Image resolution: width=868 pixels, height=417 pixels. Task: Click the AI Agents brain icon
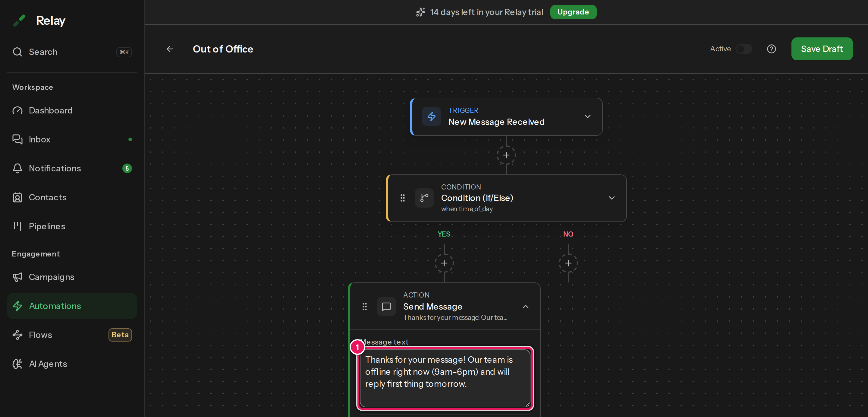(x=17, y=364)
